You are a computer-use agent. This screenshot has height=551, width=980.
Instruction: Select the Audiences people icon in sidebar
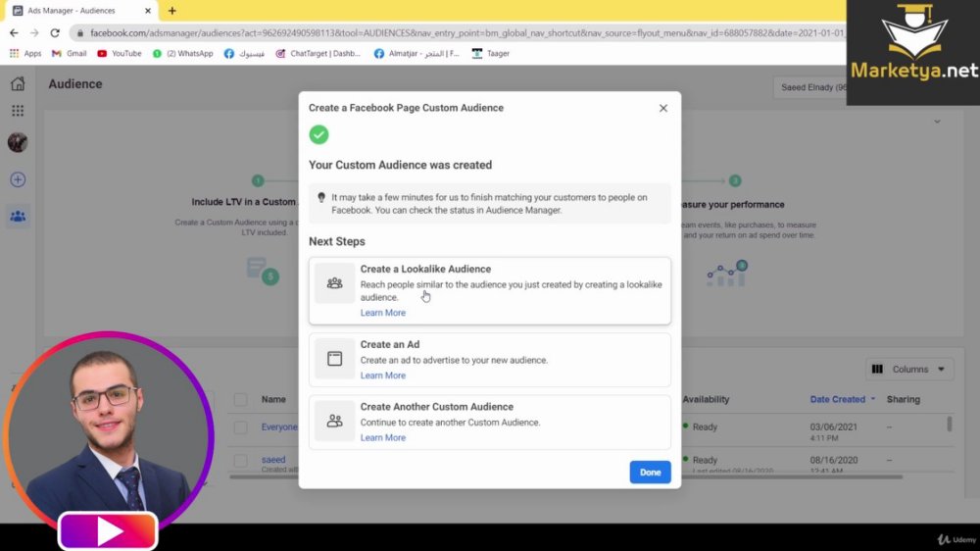(18, 217)
